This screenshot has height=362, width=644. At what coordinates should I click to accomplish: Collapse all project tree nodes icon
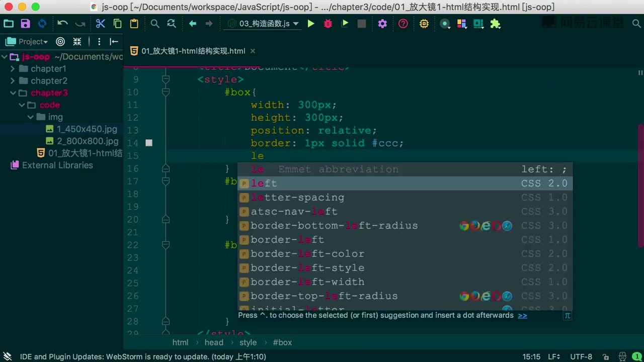point(77,42)
